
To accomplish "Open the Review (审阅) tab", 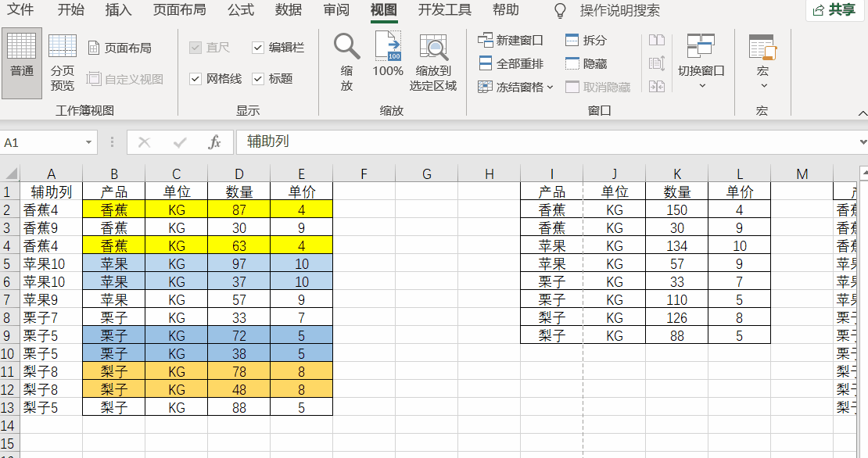I will 336,9.
